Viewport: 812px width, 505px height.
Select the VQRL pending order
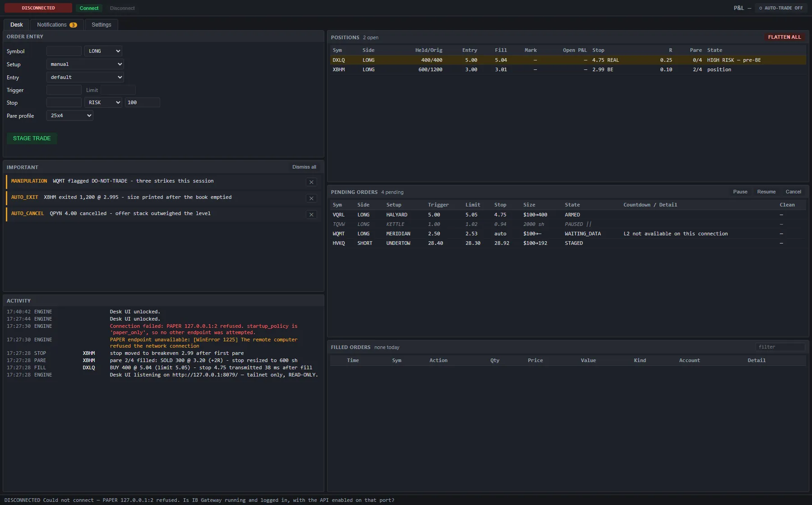coord(568,215)
